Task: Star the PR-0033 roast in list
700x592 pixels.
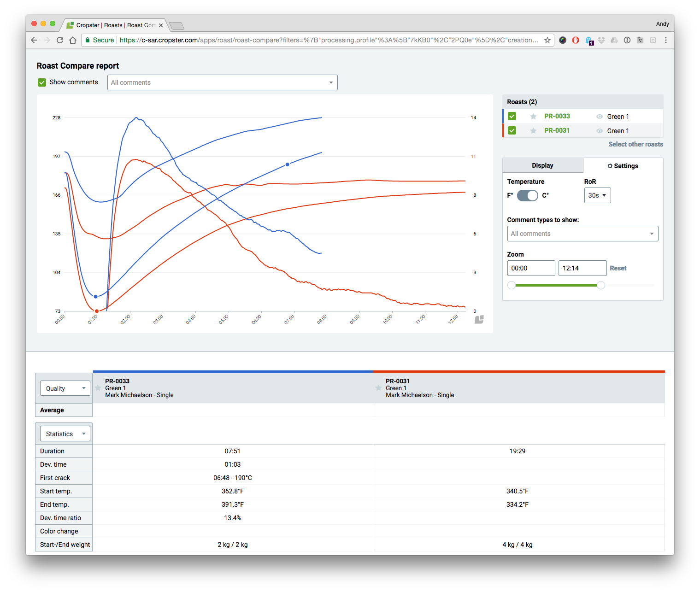Action: (x=533, y=117)
